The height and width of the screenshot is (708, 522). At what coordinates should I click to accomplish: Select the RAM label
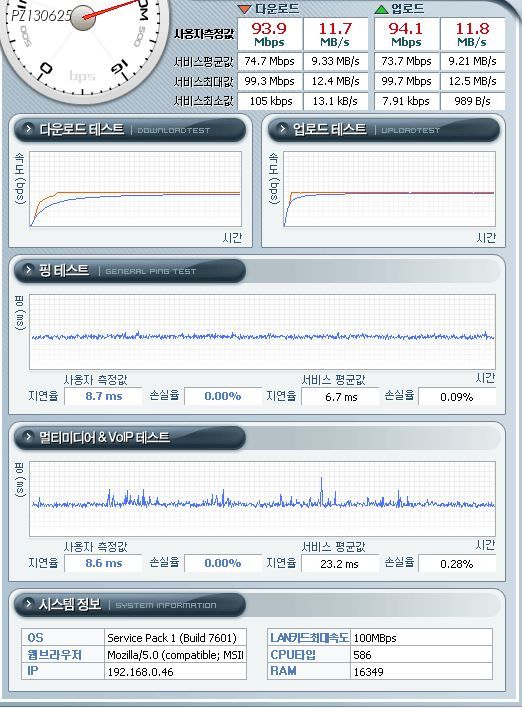(x=283, y=671)
